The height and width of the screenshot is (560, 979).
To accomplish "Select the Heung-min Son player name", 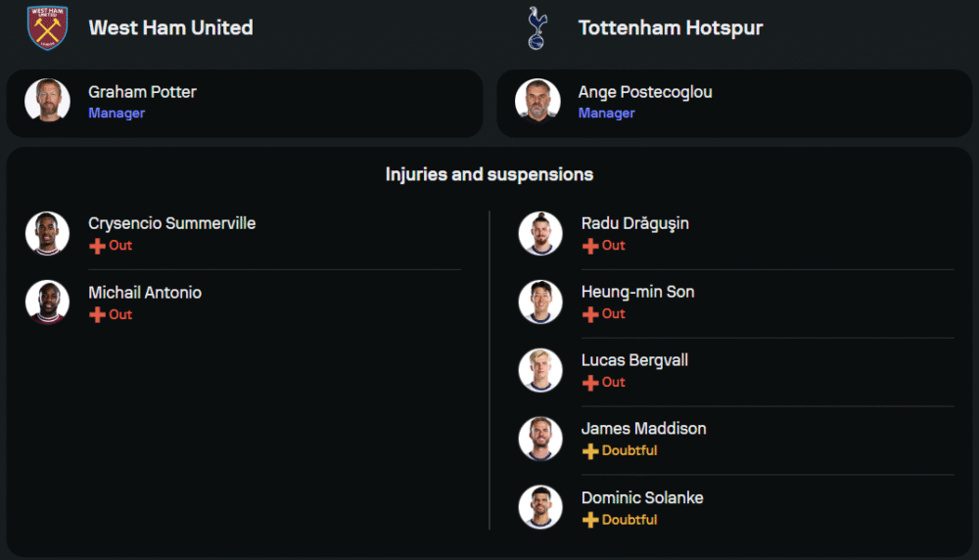I will 637,292.
